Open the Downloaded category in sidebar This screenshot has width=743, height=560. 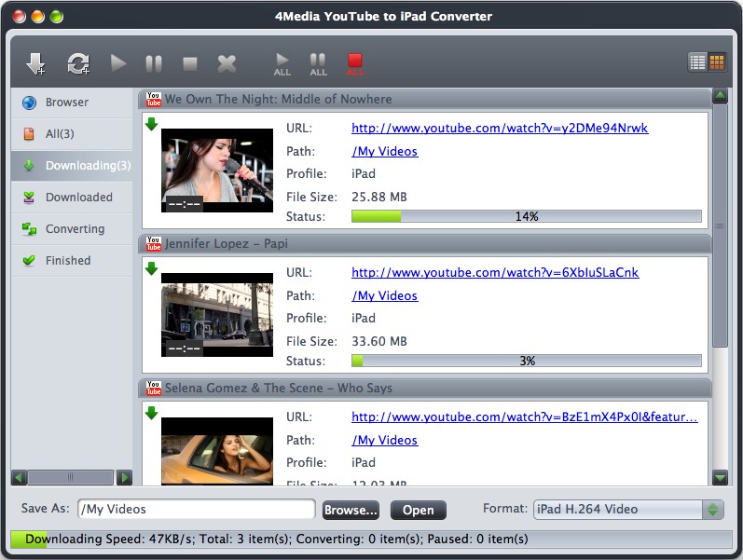78,198
